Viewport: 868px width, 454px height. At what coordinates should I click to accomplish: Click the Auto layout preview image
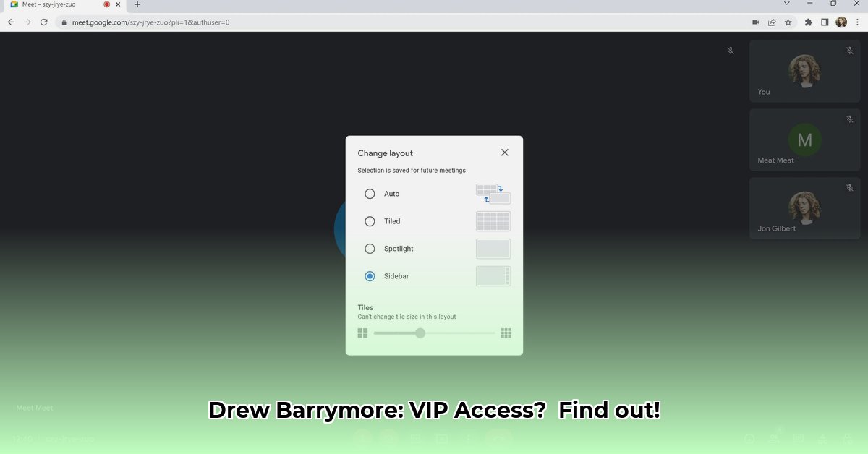point(493,194)
